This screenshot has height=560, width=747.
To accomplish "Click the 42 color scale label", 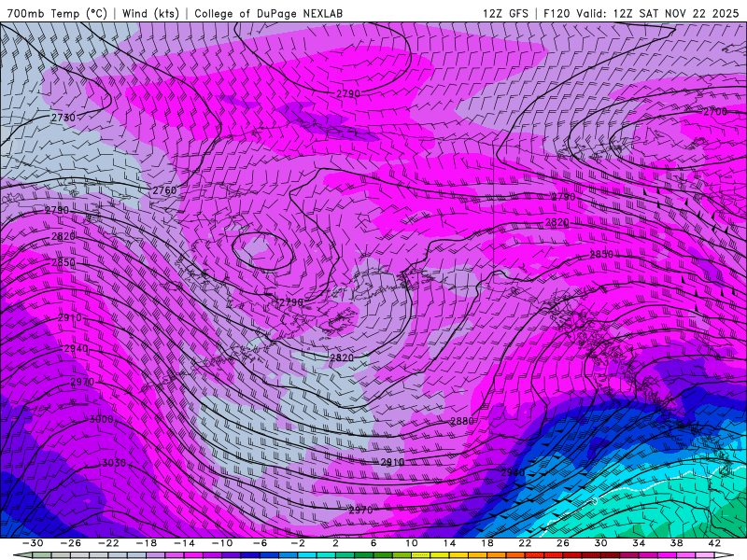I will click(x=714, y=543).
